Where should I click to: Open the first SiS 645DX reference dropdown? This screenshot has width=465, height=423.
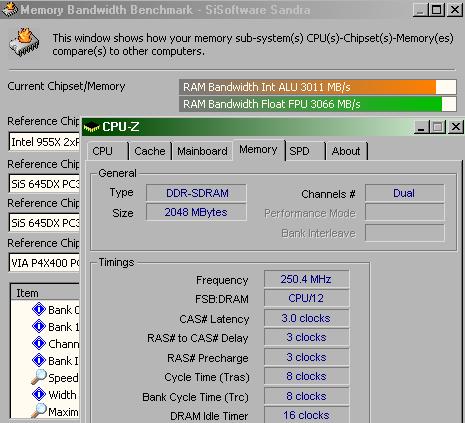pos(44,184)
